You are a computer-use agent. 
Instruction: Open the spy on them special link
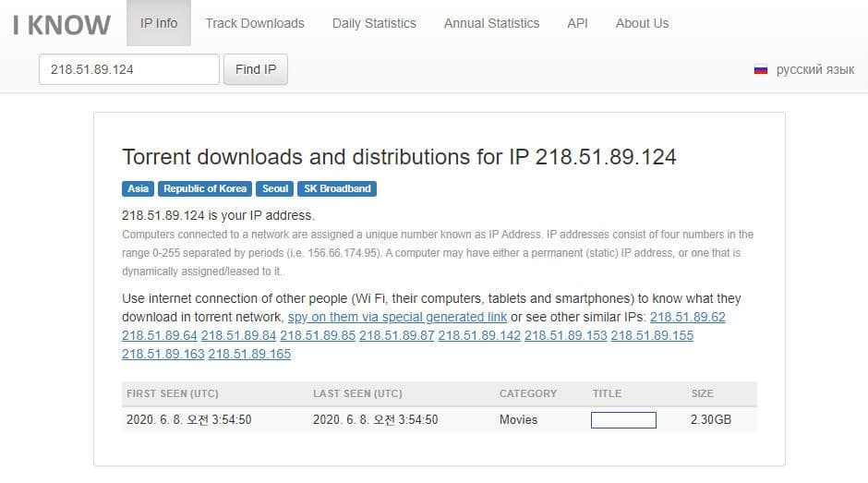(397, 317)
